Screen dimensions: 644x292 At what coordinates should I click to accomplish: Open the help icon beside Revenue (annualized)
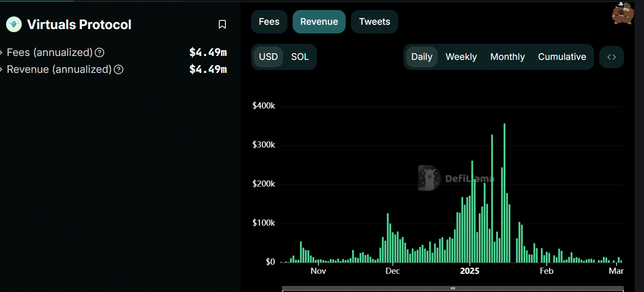[119, 69]
